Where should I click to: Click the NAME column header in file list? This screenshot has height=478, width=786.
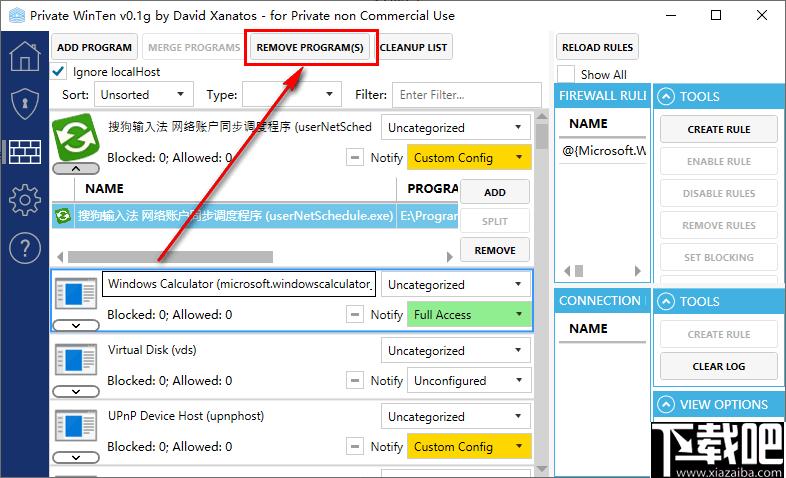point(236,188)
